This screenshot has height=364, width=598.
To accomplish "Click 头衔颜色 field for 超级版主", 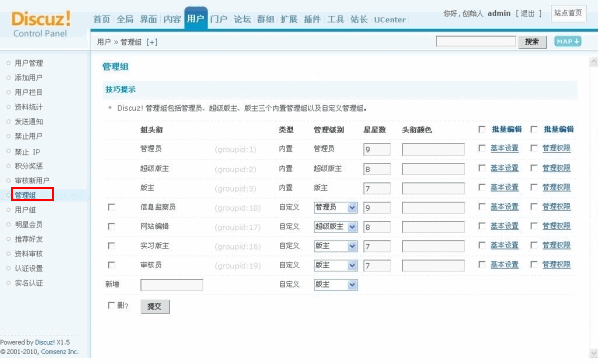I will 433,169.
